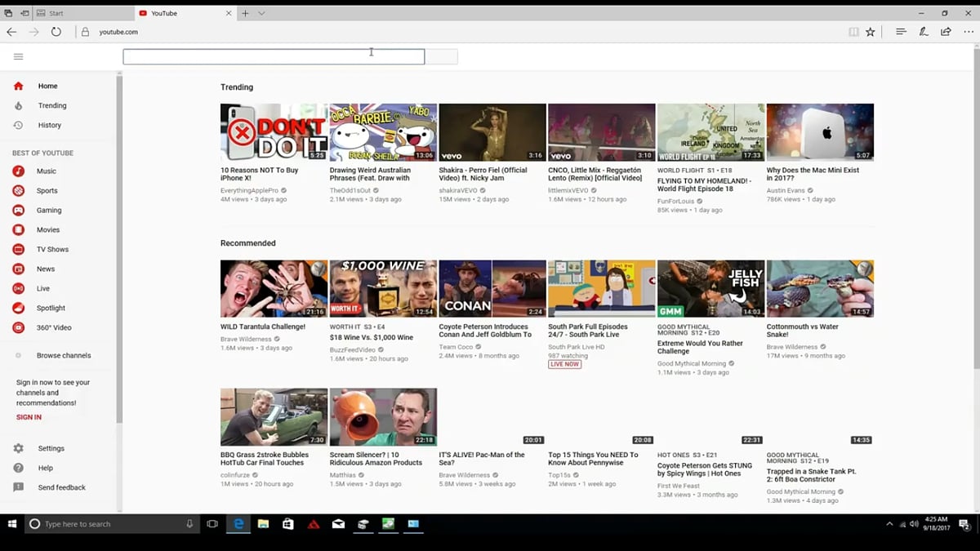Click the Help question mark icon
Viewport: 980px width, 551px height.
pos(18,469)
